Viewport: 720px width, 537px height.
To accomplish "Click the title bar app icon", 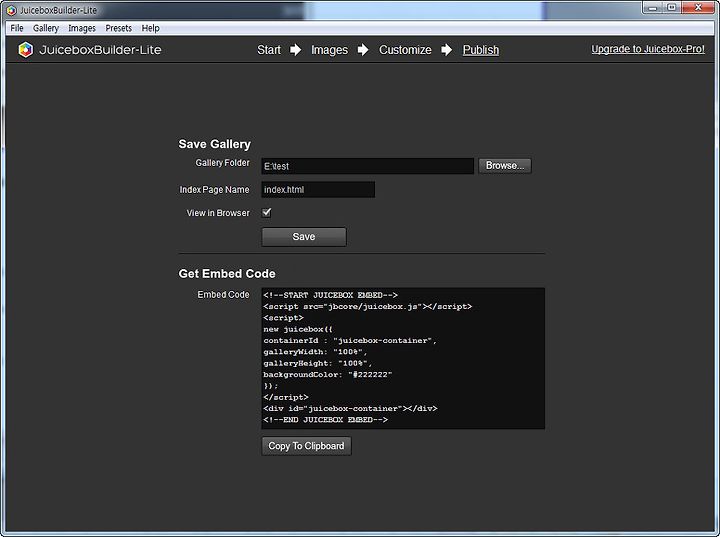I will point(11,10).
